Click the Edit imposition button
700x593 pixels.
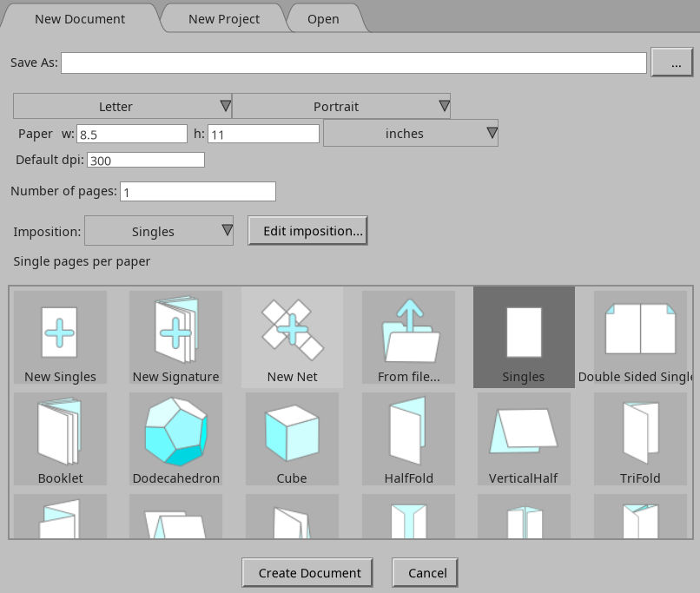(x=307, y=231)
